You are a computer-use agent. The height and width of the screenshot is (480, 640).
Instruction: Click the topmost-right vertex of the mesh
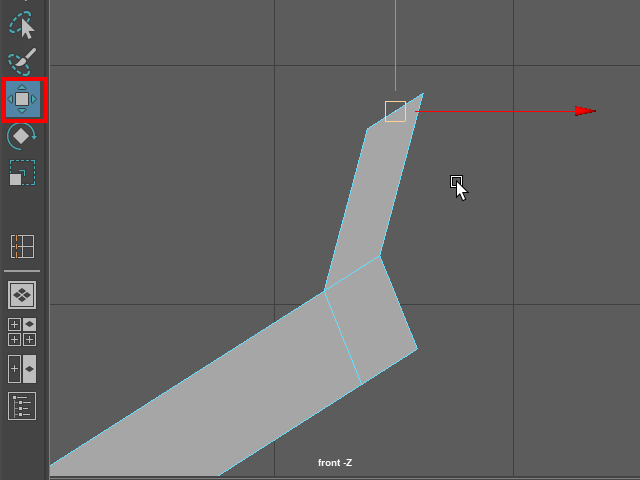pyautogui.click(x=423, y=94)
